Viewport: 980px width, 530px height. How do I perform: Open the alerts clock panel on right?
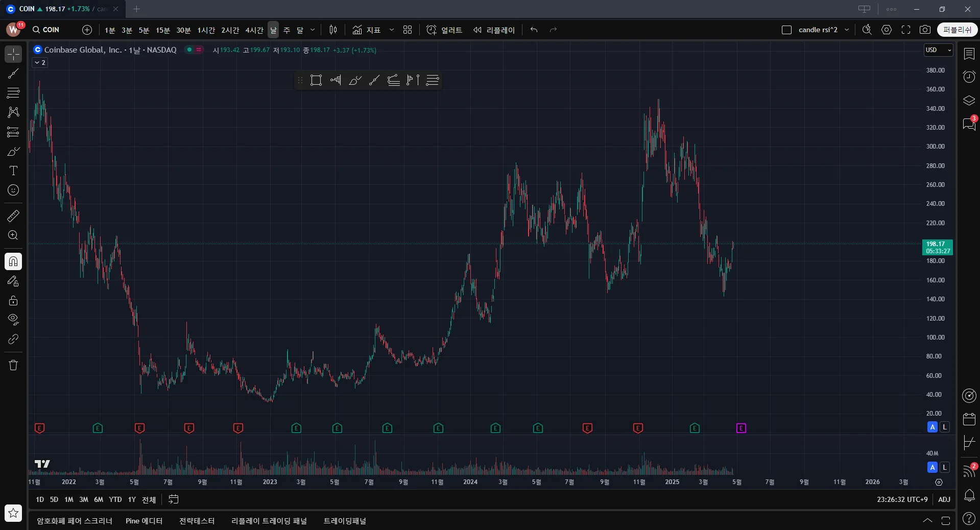(x=969, y=77)
